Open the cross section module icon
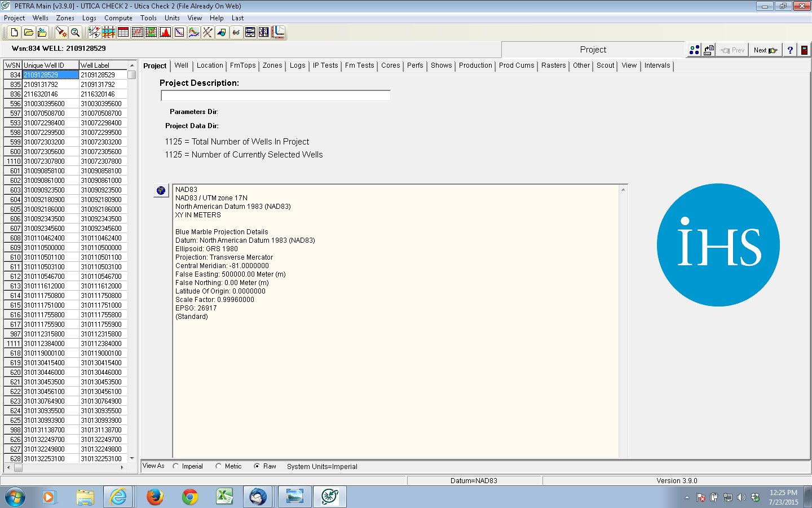 pyautogui.click(x=109, y=32)
